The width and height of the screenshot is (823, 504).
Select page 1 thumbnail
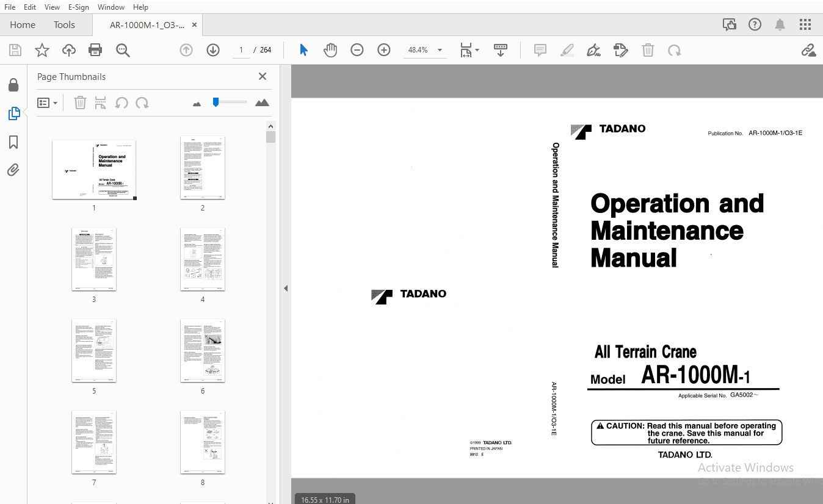(94, 170)
